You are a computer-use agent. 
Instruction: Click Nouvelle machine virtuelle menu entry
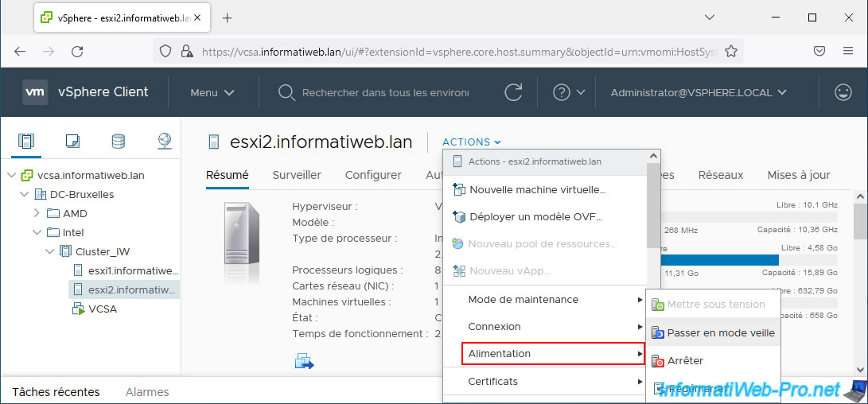(537, 189)
